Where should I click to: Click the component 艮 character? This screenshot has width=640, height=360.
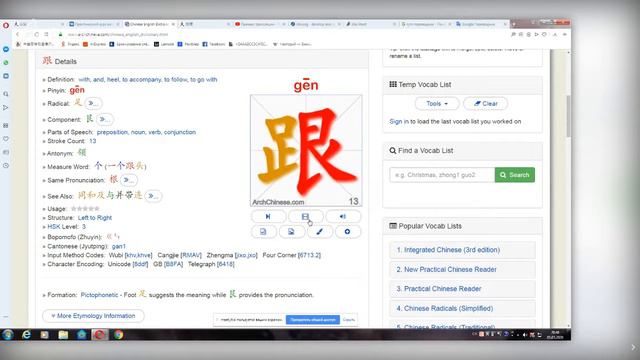pos(90,119)
